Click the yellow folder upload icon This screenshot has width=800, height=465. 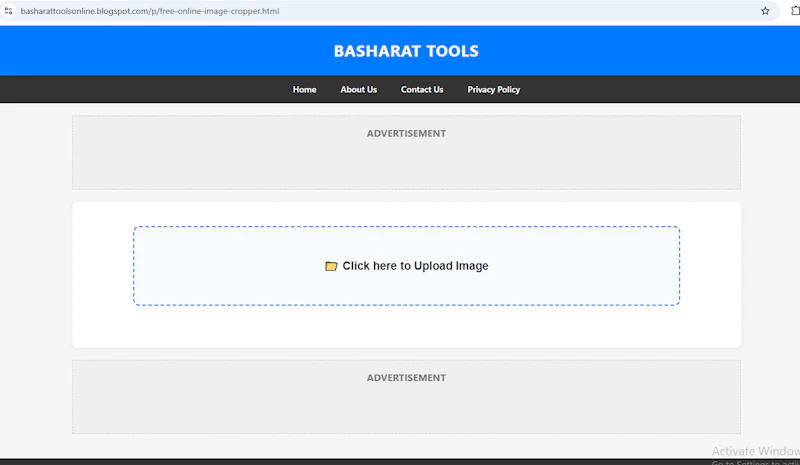click(331, 266)
